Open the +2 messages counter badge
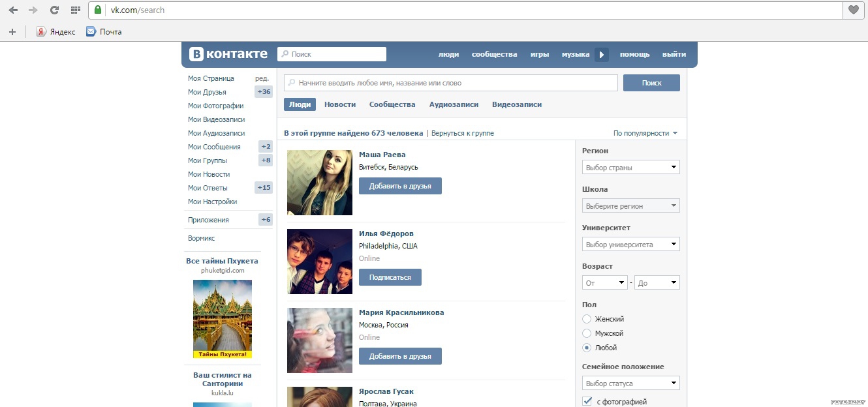 266,147
